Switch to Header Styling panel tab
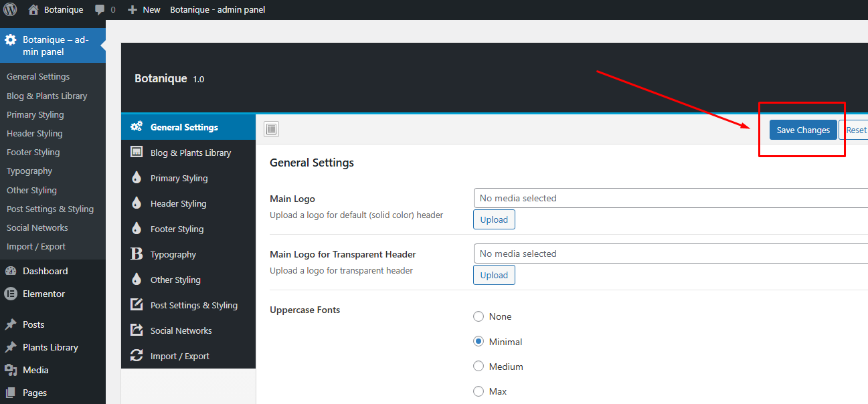The height and width of the screenshot is (404, 868). tap(188, 203)
